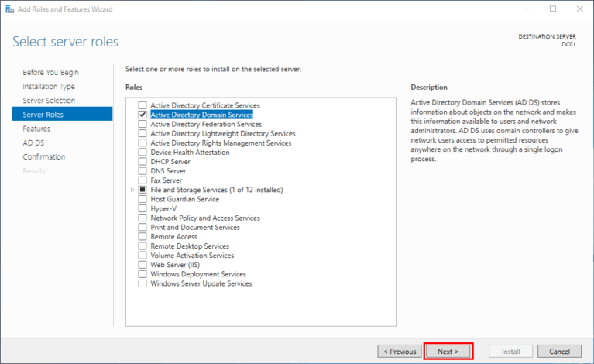Toggle File and Storage Services checkbox
The image size is (594, 364).
tap(142, 190)
